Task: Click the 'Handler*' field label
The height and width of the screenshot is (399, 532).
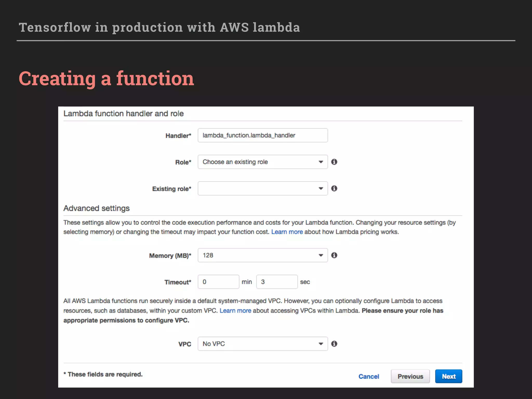Action: point(178,136)
